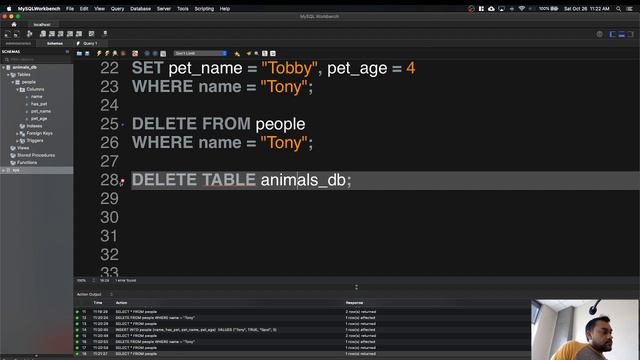The image size is (640, 360).
Task: Select the localhost connection tab
Action: [42, 24]
